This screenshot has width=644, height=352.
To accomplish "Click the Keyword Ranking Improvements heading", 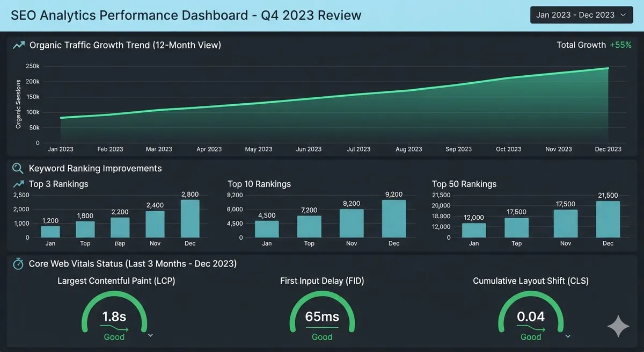I will pyautogui.click(x=95, y=168).
